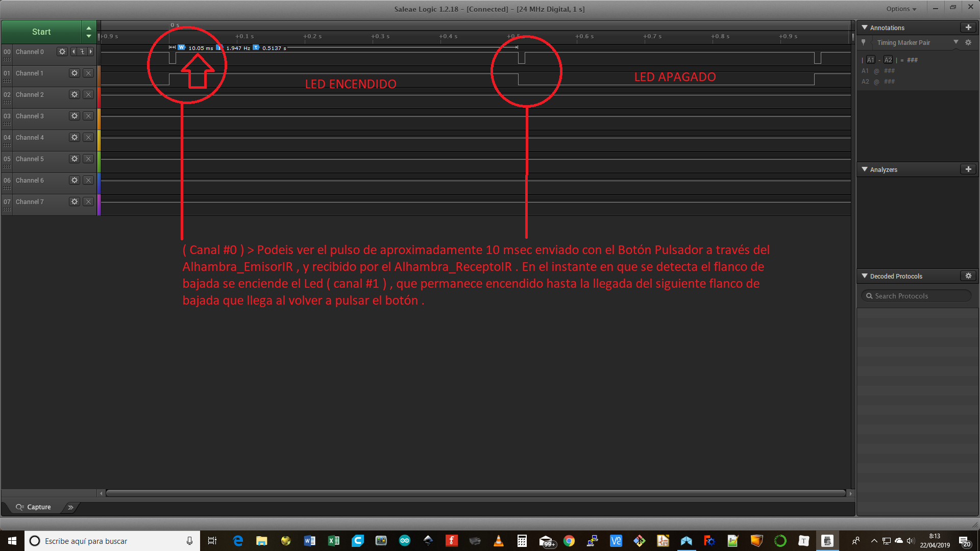Add a new annotation
Viewport: 980px width, 551px height.
(968, 28)
